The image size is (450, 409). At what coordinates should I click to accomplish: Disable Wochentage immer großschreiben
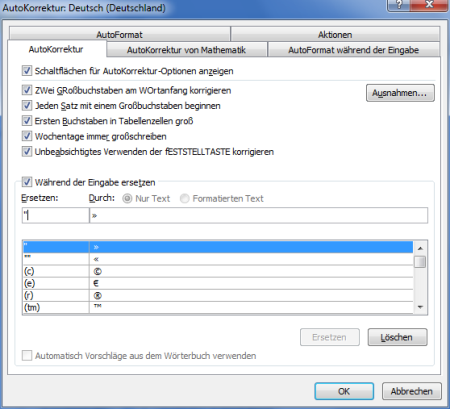pyautogui.click(x=27, y=136)
